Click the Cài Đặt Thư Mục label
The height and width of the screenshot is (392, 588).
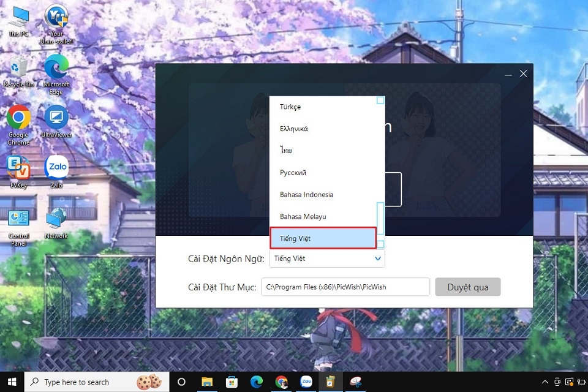click(222, 287)
